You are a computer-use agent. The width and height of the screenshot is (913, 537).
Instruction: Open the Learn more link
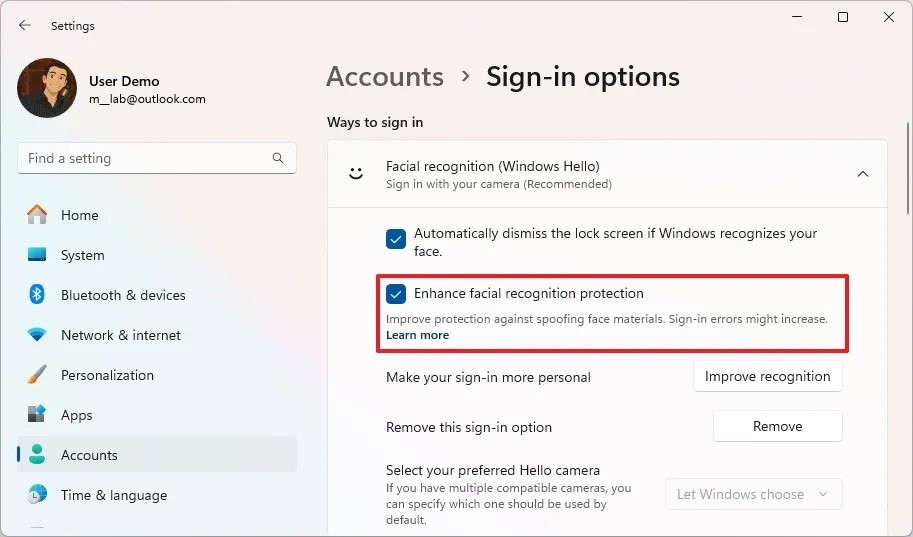click(417, 335)
